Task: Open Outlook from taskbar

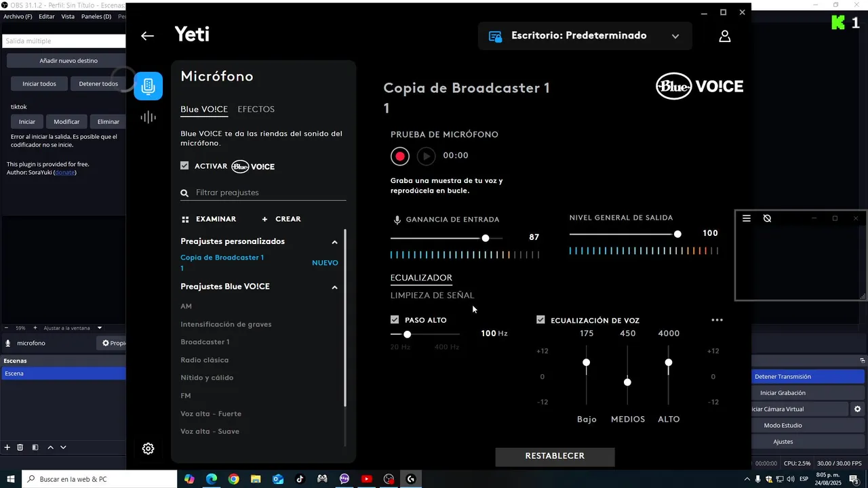Action: click(x=278, y=479)
